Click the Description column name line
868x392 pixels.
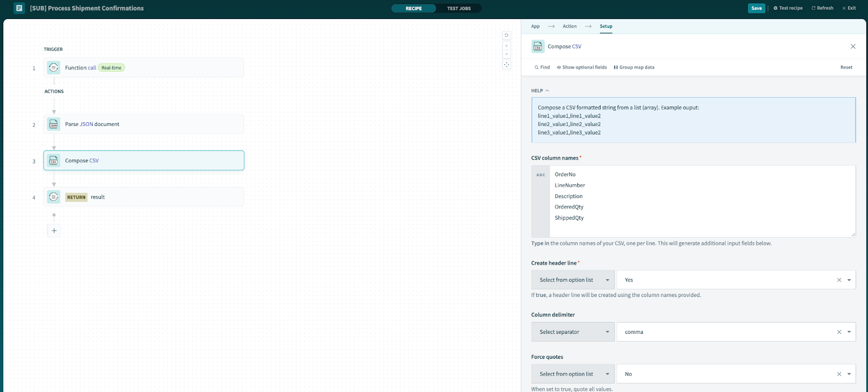tap(569, 197)
